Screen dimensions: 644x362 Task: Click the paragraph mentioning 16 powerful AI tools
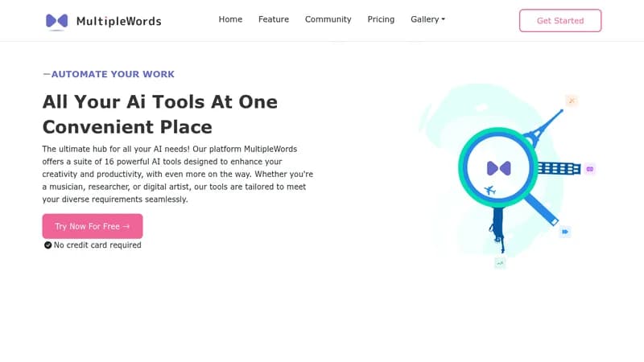coord(178,174)
